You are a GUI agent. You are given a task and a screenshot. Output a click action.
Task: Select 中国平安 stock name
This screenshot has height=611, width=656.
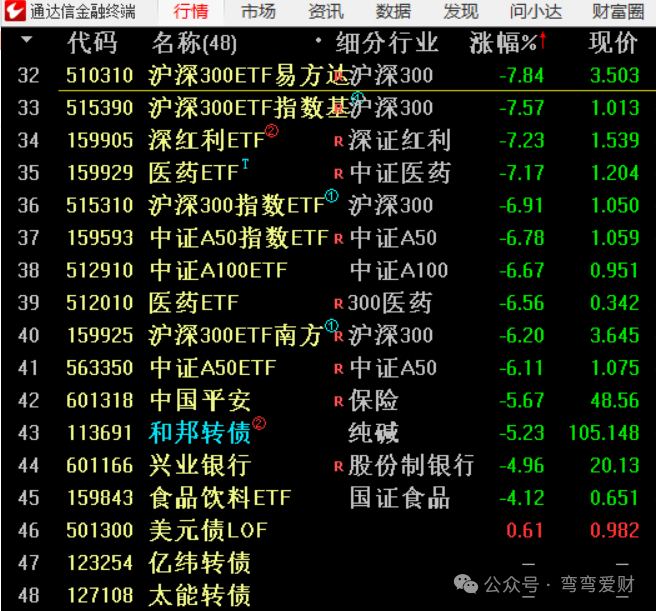tap(200, 400)
